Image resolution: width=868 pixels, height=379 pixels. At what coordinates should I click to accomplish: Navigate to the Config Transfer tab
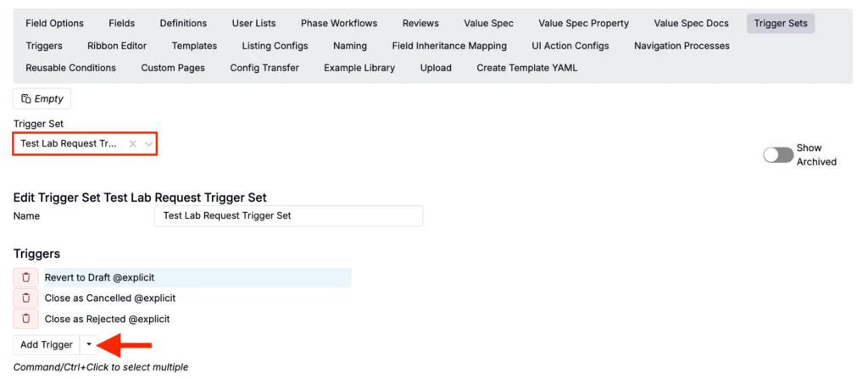coord(264,68)
